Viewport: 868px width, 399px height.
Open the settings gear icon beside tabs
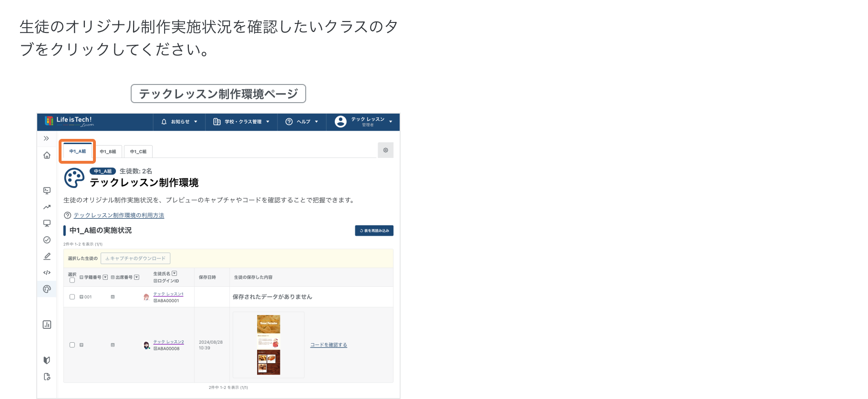[385, 150]
